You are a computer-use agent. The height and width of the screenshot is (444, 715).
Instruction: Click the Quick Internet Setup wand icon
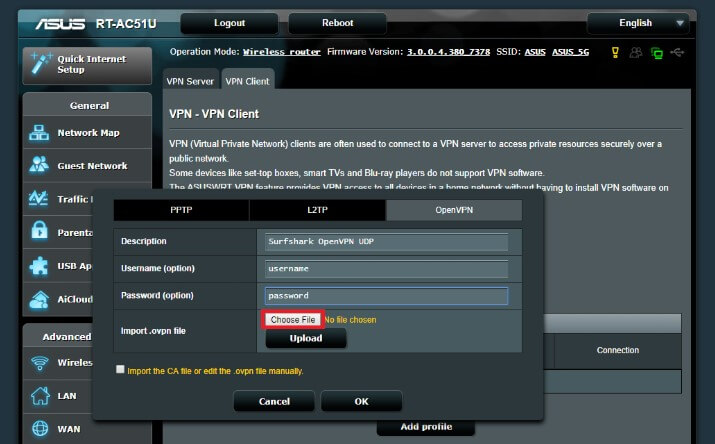pyautogui.click(x=40, y=62)
